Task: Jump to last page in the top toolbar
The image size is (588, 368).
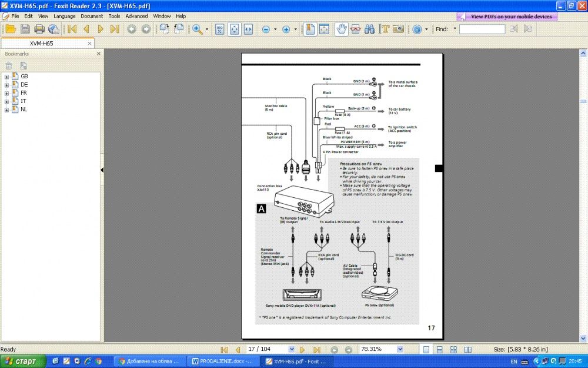Action: (115, 29)
